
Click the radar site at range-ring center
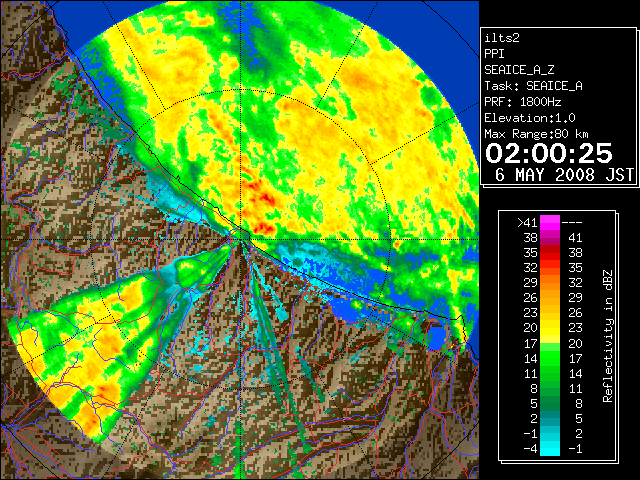[x=241, y=239]
